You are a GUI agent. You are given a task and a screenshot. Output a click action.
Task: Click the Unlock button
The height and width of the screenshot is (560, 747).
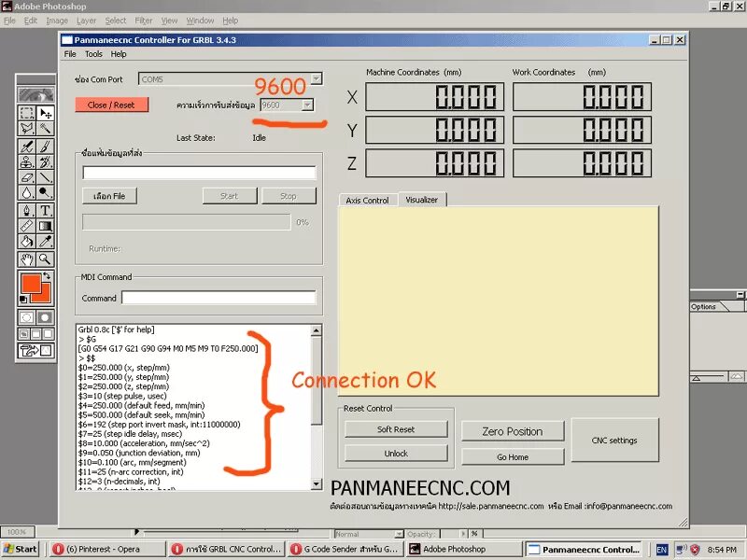396,454
